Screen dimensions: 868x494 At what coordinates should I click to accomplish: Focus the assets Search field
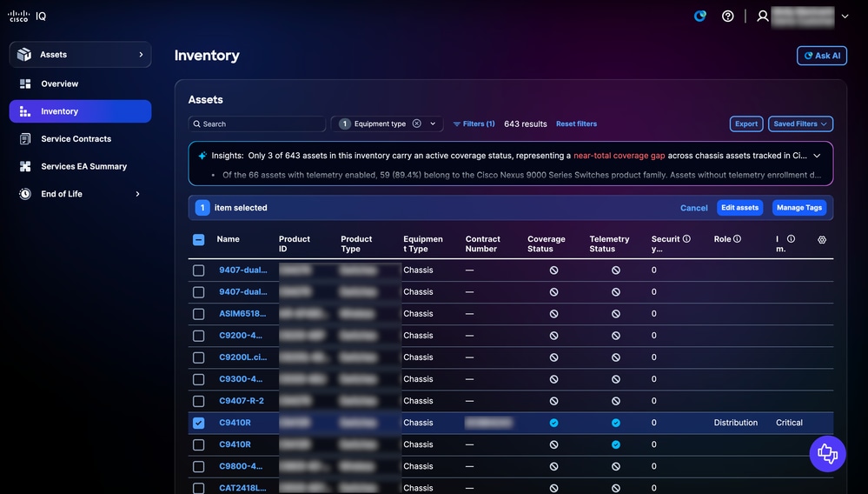257,124
